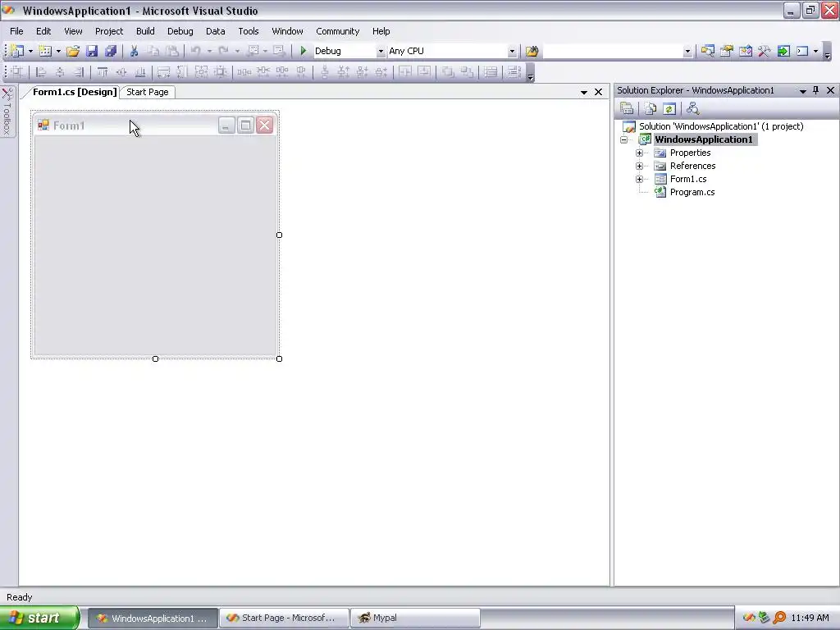Open the Solution Explorer window position dropdown
Viewport: 840px width, 630px height.
[802, 91]
